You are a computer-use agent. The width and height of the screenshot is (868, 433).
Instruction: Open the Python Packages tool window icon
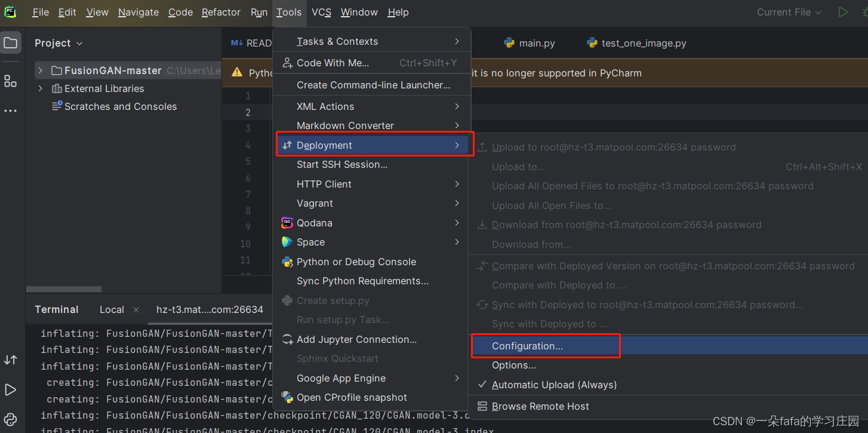pos(11,420)
